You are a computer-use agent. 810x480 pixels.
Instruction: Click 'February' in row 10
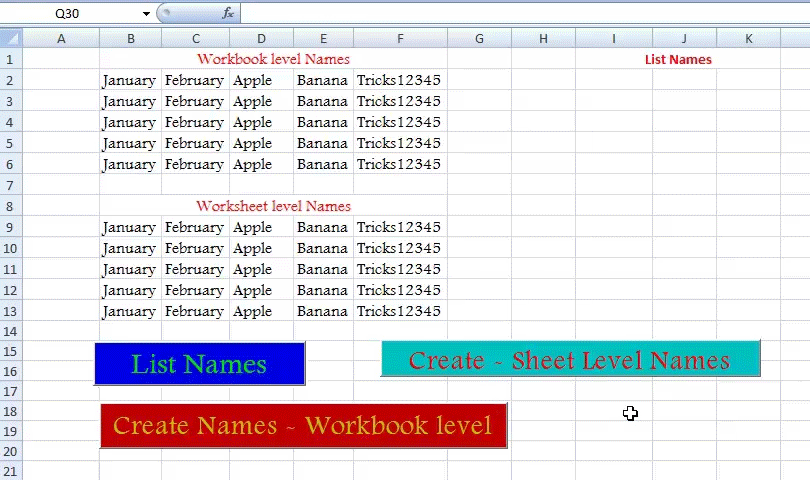[194, 249]
